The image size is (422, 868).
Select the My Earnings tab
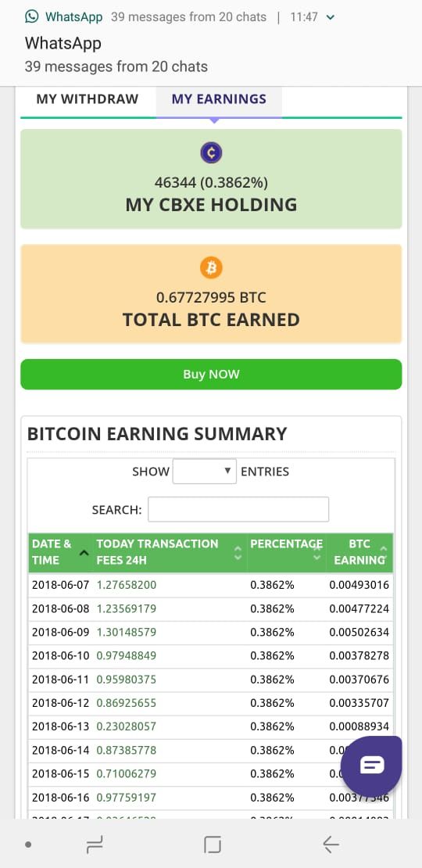tap(219, 99)
